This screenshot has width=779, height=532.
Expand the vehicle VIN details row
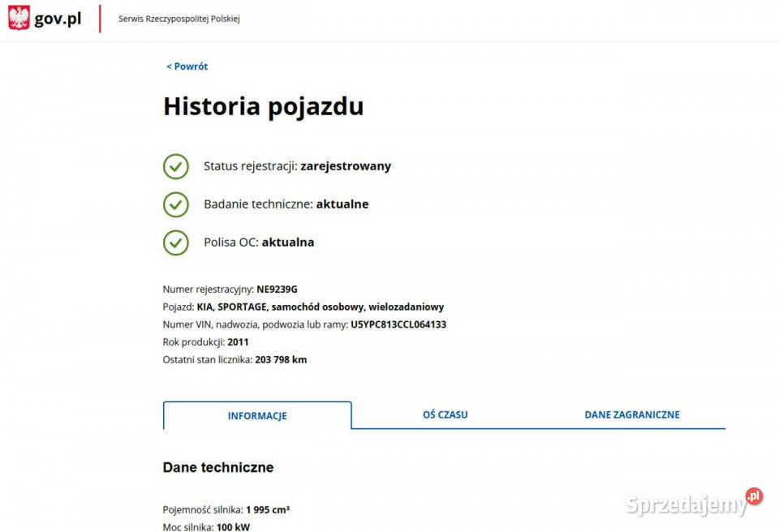pyautogui.click(x=304, y=324)
